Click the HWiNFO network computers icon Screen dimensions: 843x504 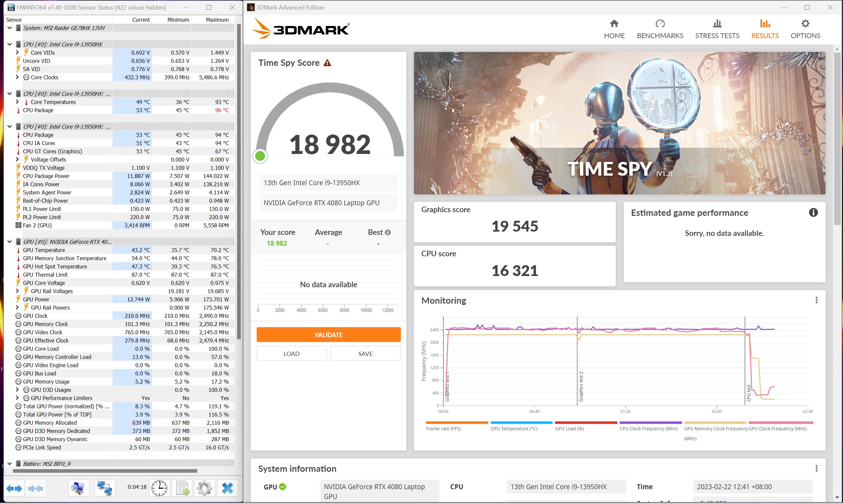(104, 489)
